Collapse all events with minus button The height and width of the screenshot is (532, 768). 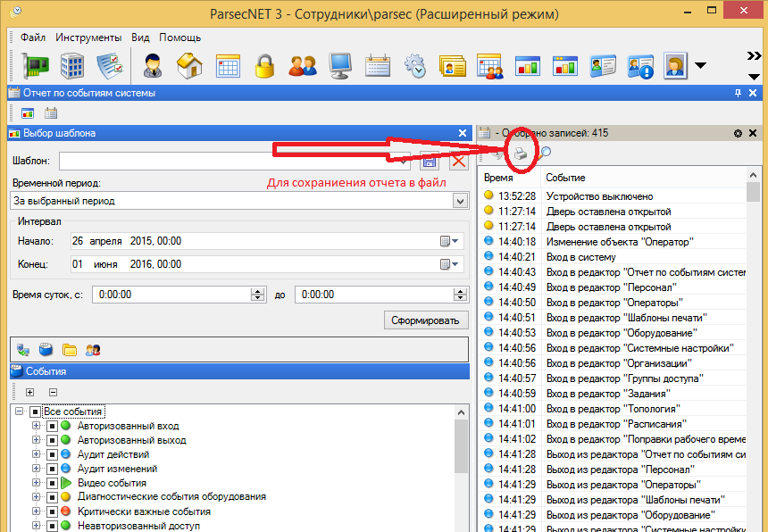click(54, 392)
